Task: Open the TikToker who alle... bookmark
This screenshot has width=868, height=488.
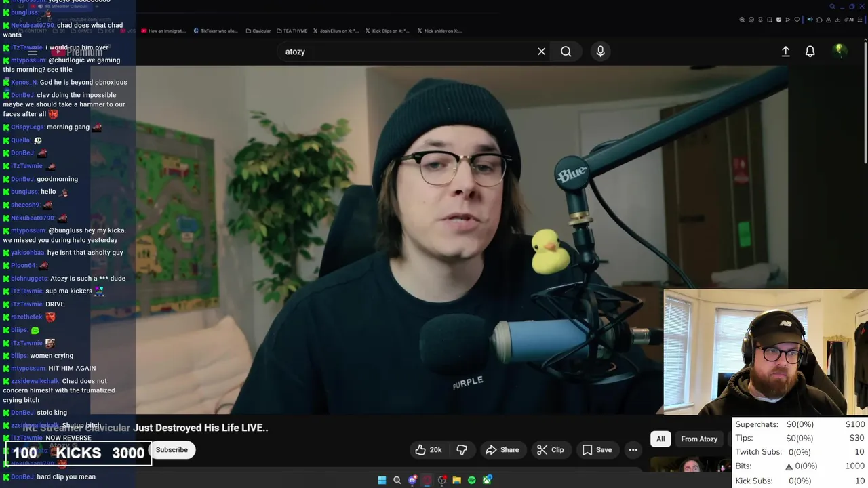Action: pos(216,30)
